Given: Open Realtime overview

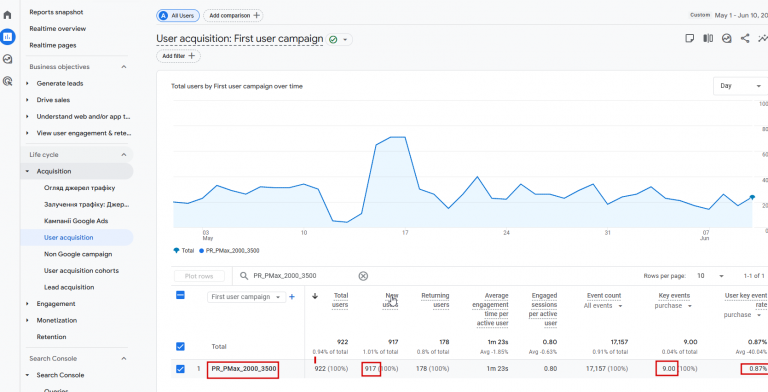Looking at the screenshot, I should tap(58, 29).
